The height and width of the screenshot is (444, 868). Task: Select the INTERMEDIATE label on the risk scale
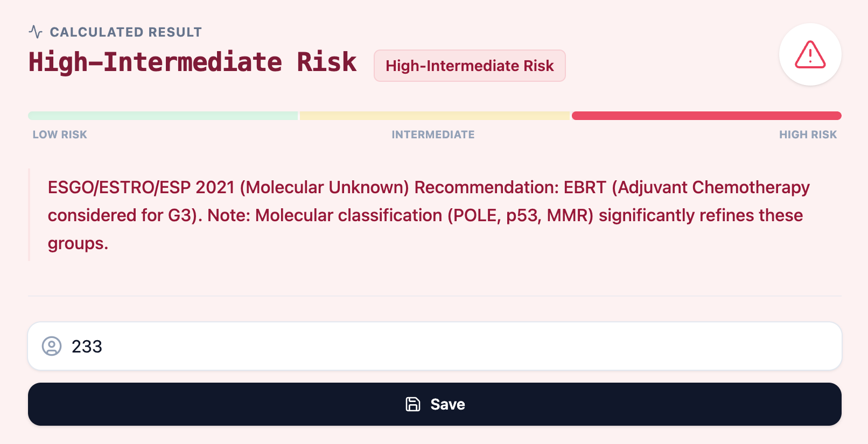(x=433, y=135)
